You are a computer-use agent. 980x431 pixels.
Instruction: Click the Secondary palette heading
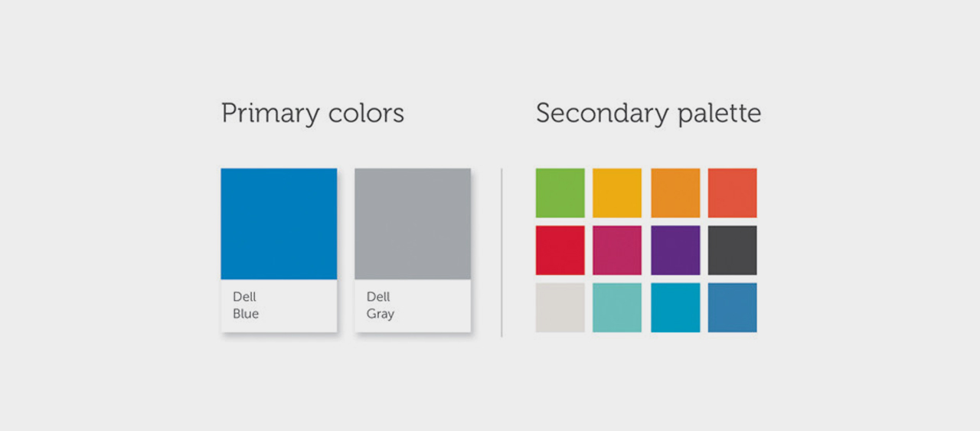point(648,113)
